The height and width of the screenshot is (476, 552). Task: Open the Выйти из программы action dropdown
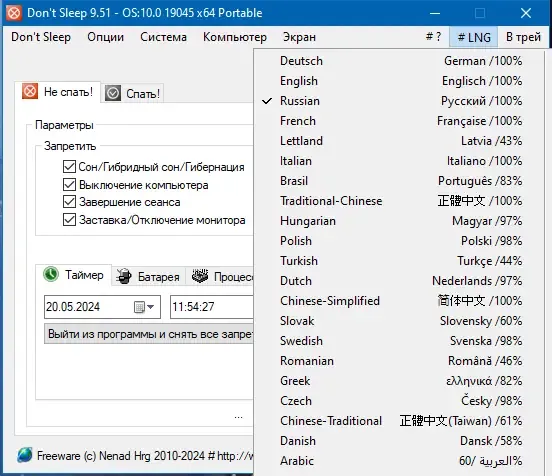(x=149, y=334)
